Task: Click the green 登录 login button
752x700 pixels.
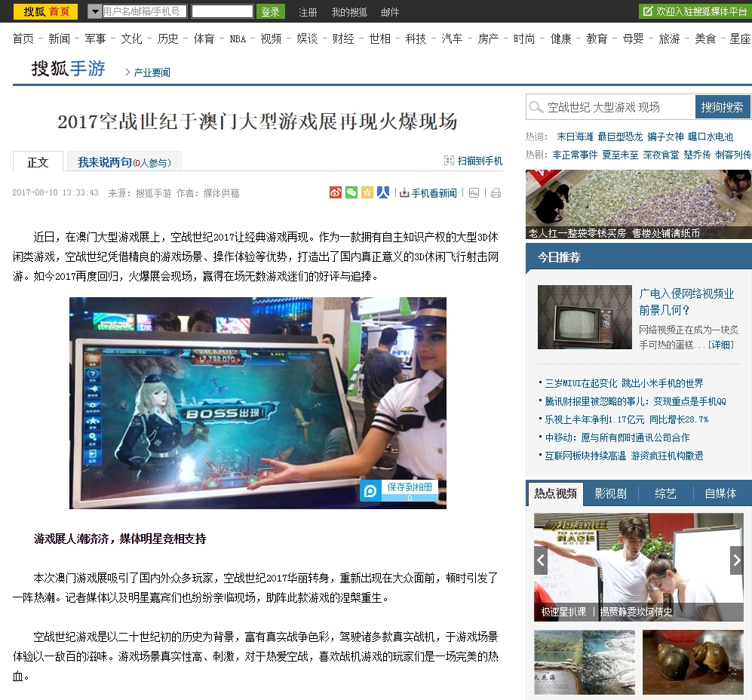Action: pos(270,11)
